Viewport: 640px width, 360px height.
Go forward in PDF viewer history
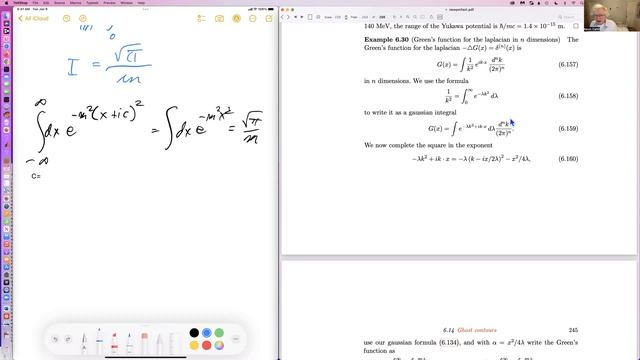[x=289, y=17]
